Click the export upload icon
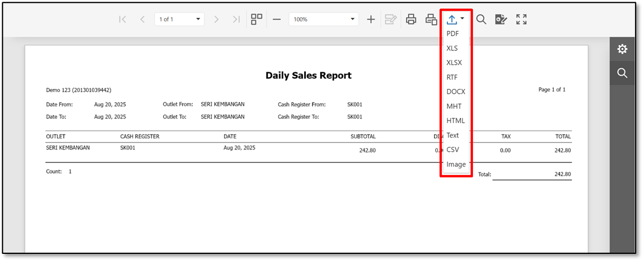 (452, 19)
